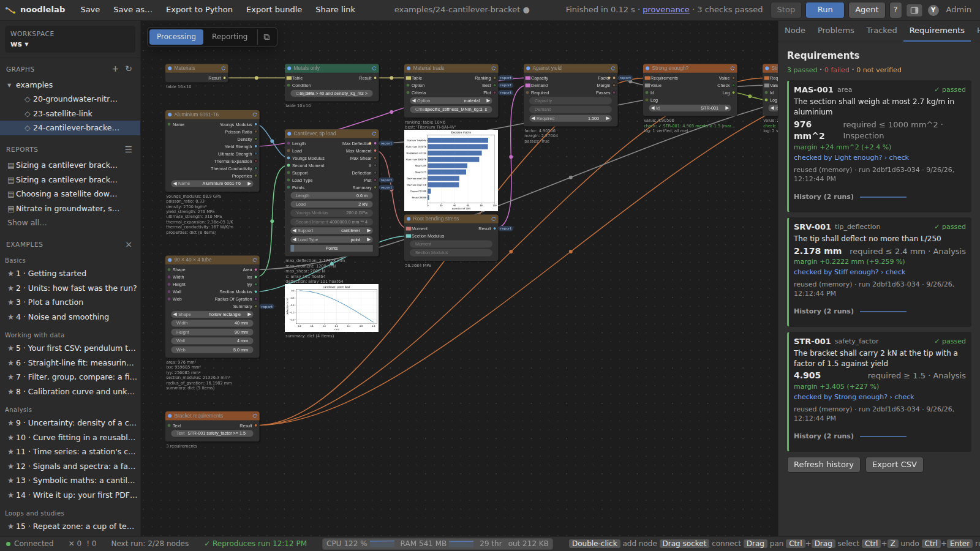Re-run the Aluminium 6061-T6 node refresh icon

coord(255,115)
